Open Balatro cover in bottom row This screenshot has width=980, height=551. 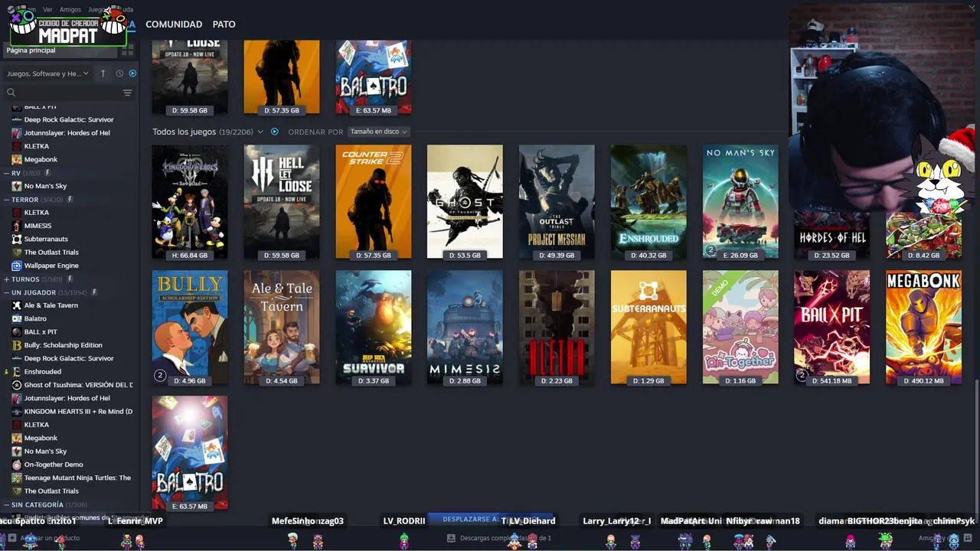pos(190,453)
